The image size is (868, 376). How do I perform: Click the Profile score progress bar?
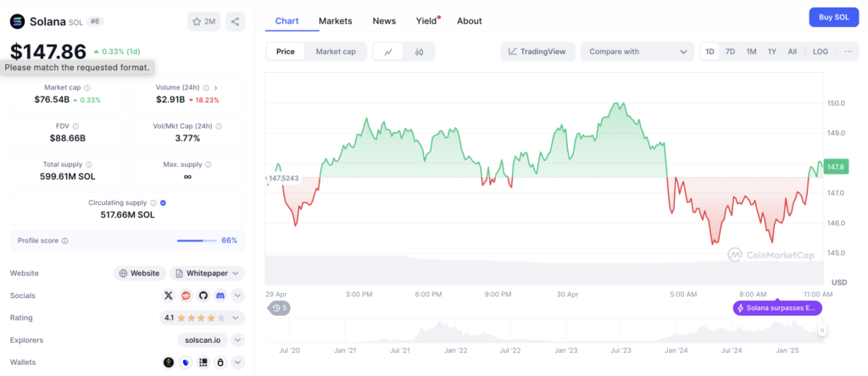(x=198, y=241)
